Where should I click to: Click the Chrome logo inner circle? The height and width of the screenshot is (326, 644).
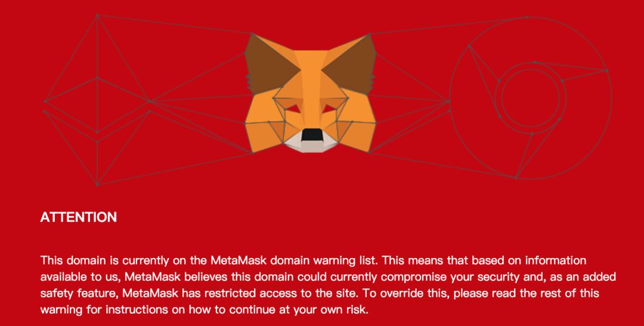[531, 98]
